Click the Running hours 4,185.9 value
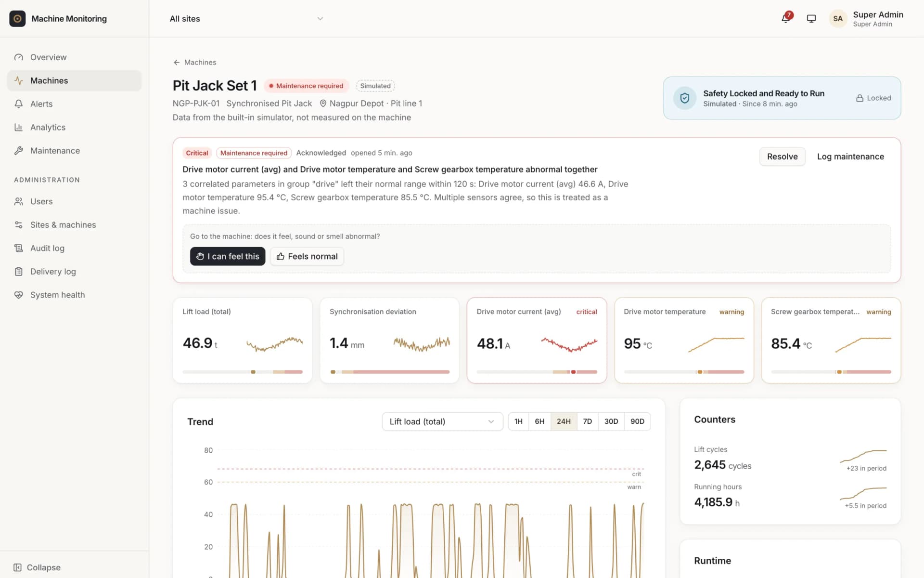924x578 pixels. [x=713, y=502]
